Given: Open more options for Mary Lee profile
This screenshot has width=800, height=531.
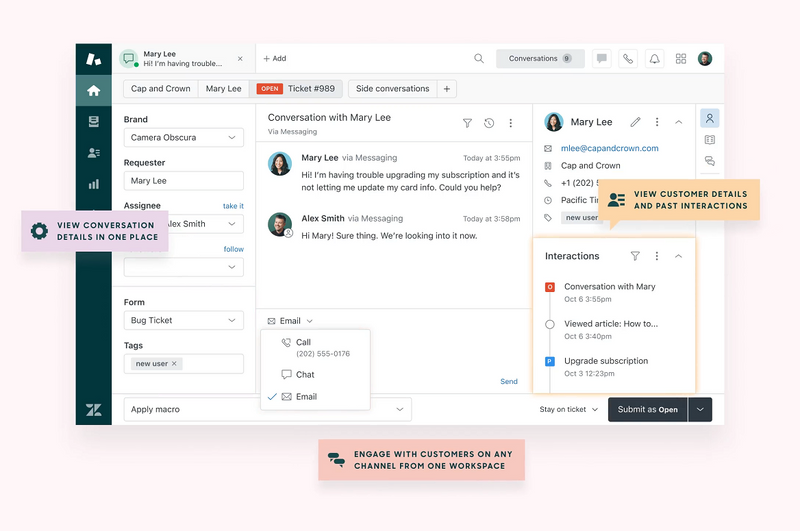Looking at the screenshot, I should tap(657, 122).
